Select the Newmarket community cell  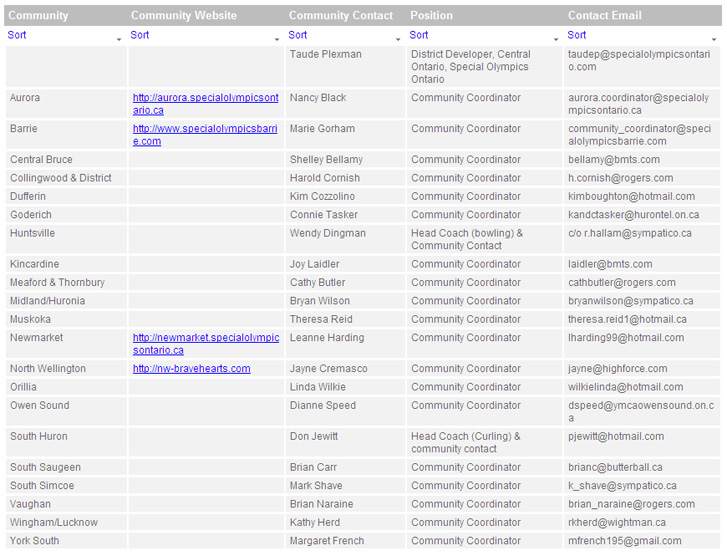[66, 344]
